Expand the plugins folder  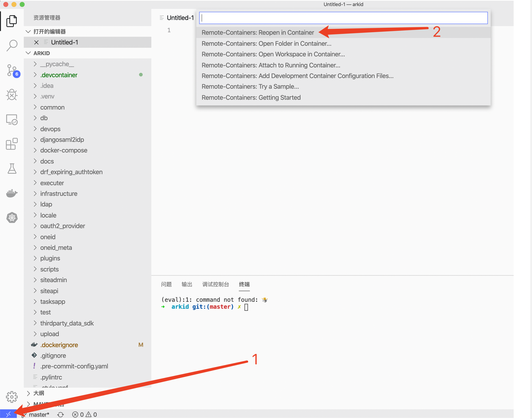click(x=87, y=258)
